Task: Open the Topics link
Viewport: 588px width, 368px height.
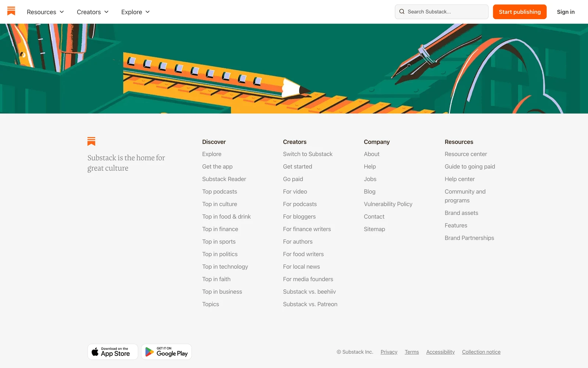Action: coord(211,304)
